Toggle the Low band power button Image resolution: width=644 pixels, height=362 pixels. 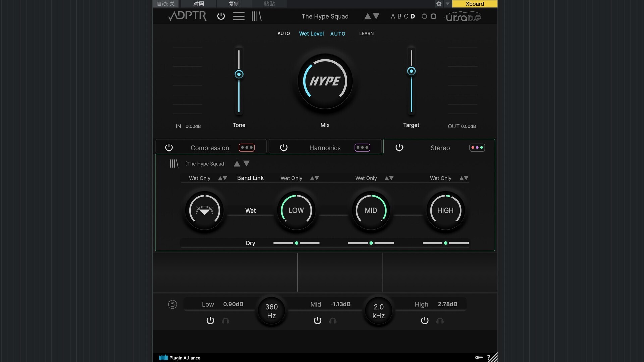click(x=210, y=321)
